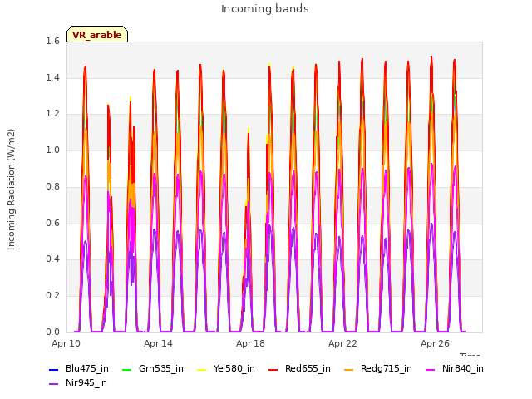Viewport: 532px width, 399px height.
Task: Click the Apr 10 x-axis label
Action: click(66, 343)
